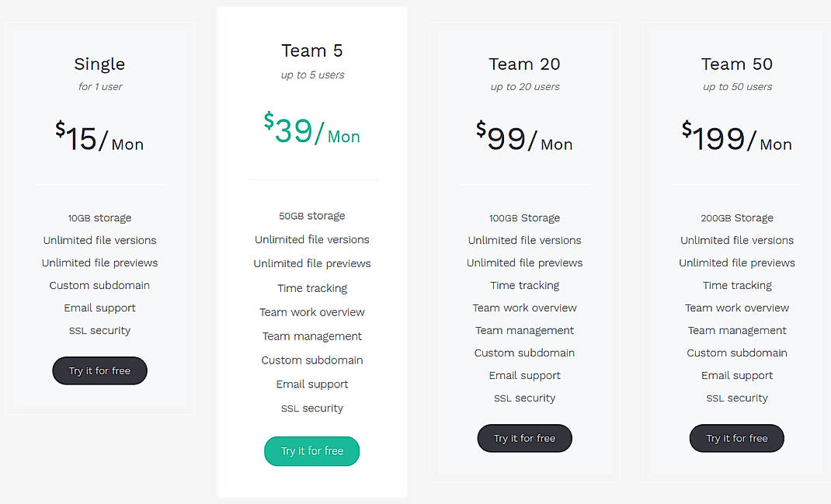Click Custom subdomain in the Single plan

99,285
